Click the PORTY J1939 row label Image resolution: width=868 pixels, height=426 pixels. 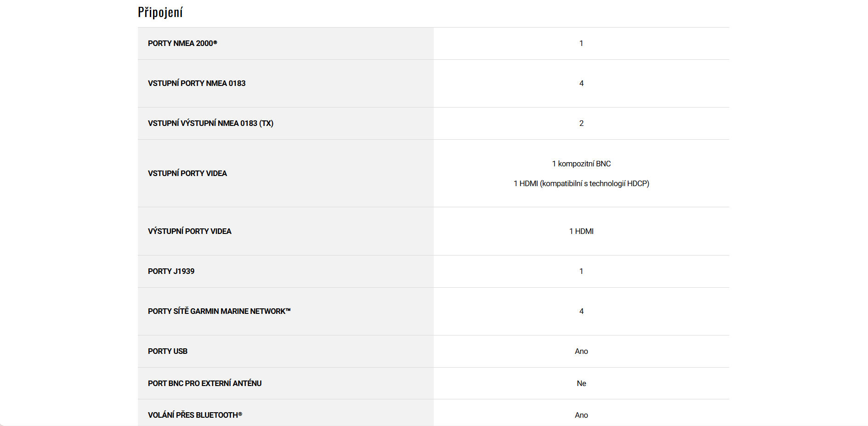[171, 271]
